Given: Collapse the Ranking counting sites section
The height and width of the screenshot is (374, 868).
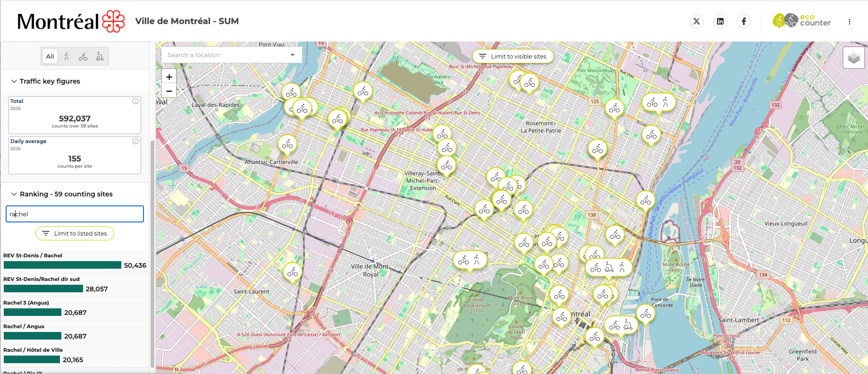Looking at the screenshot, I should 14,194.
